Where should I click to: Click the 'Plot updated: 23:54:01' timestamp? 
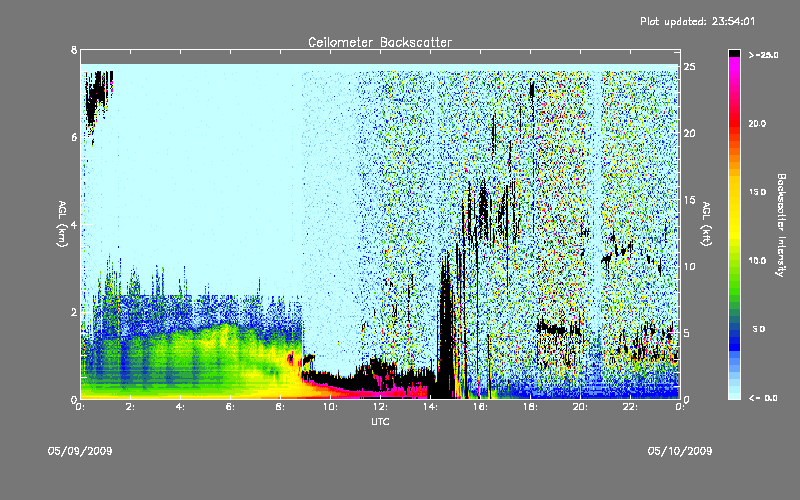point(697,21)
